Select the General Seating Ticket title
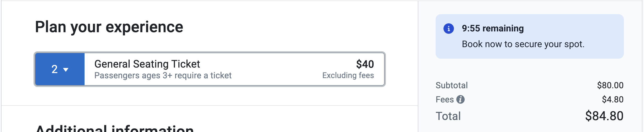Image resolution: width=644 pixels, height=132 pixels. click(x=147, y=64)
